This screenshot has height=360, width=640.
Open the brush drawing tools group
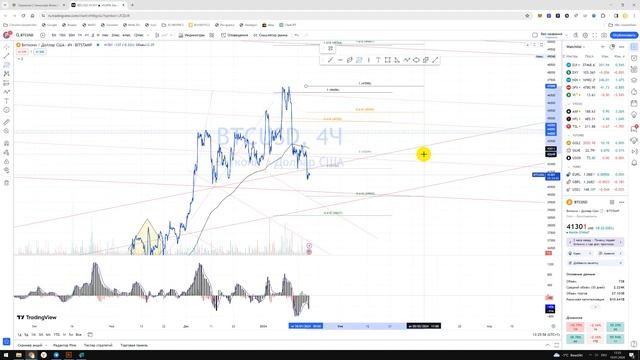click(x=6, y=92)
